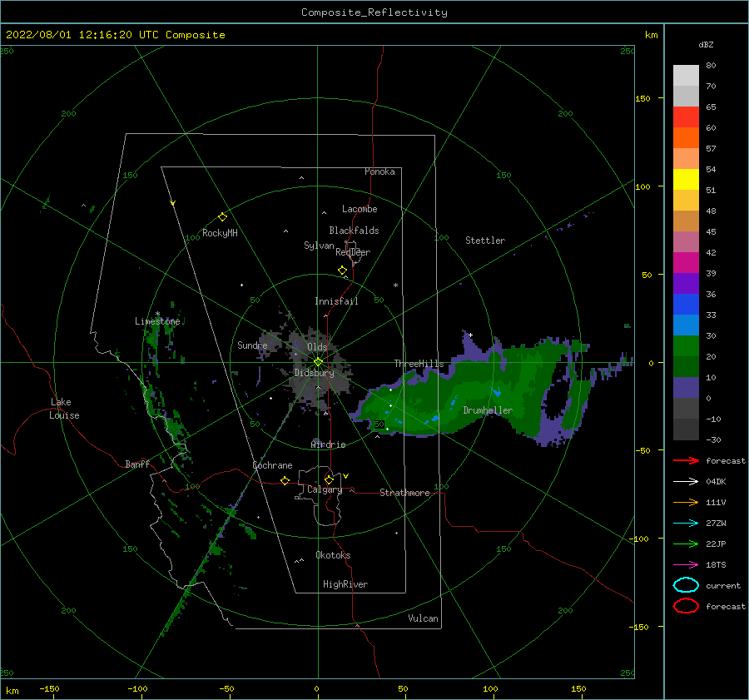Screen dimensions: 749x700
Task: Click the 'Airdrie' town label
Action: coord(328,444)
